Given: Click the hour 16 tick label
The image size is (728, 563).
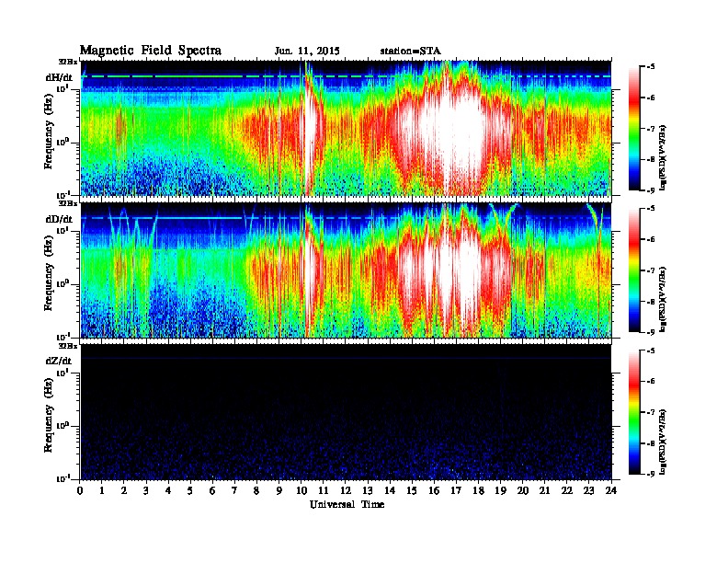Looking at the screenshot, I should (434, 490).
